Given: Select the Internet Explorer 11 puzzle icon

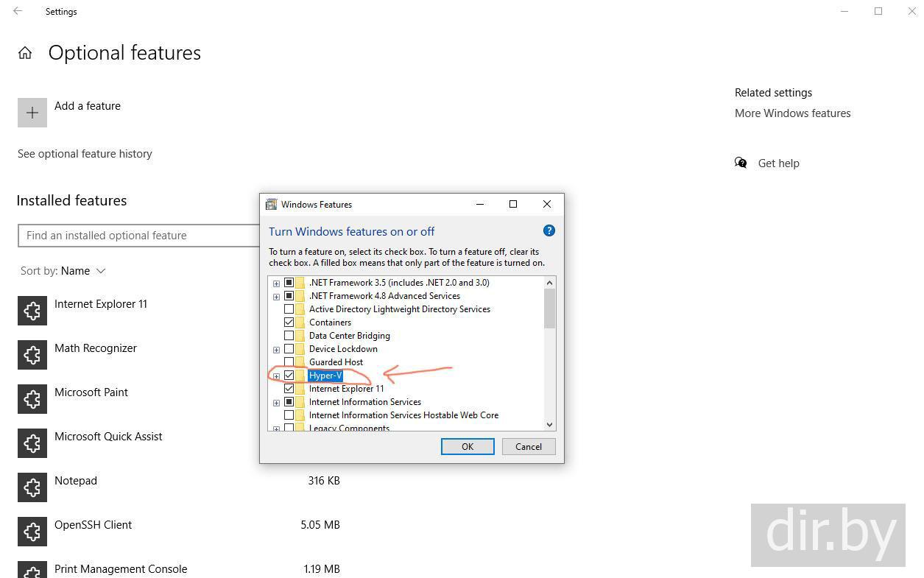Looking at the screenshot, I should (32, 311).
